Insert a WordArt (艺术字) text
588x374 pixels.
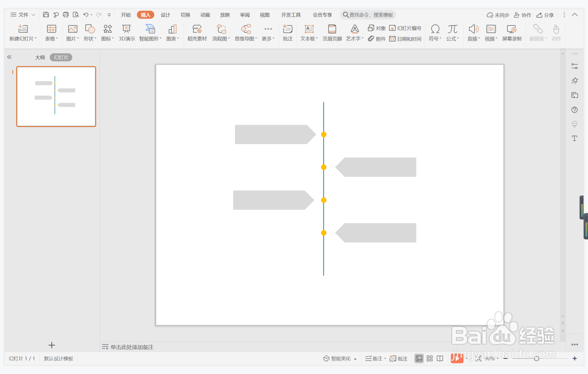point(354,32)
